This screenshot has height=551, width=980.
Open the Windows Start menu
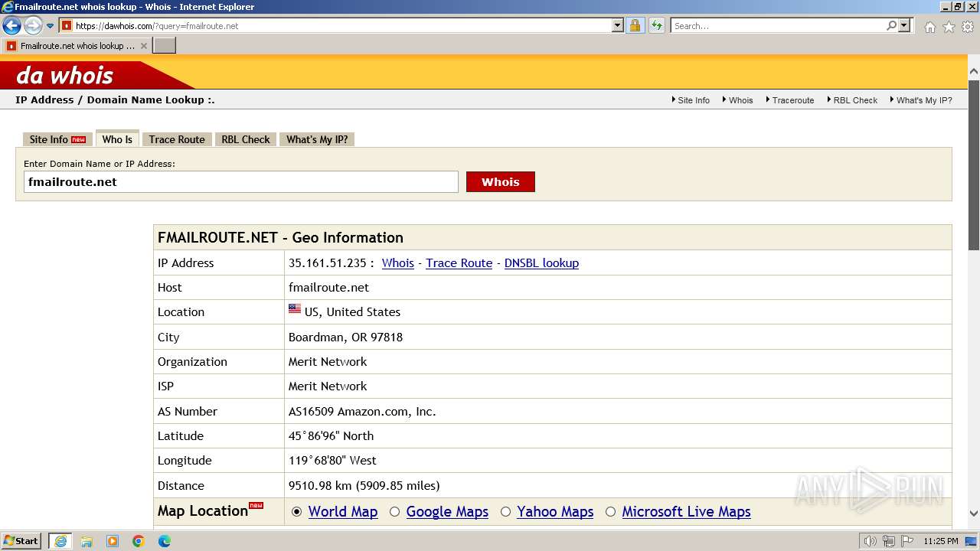[x=21, y=541]
